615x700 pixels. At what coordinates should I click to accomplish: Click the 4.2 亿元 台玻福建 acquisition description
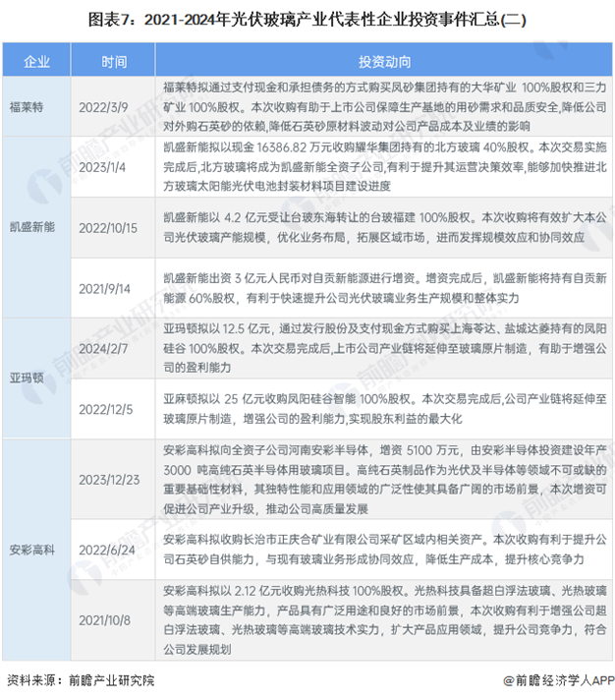coord(384,227)
